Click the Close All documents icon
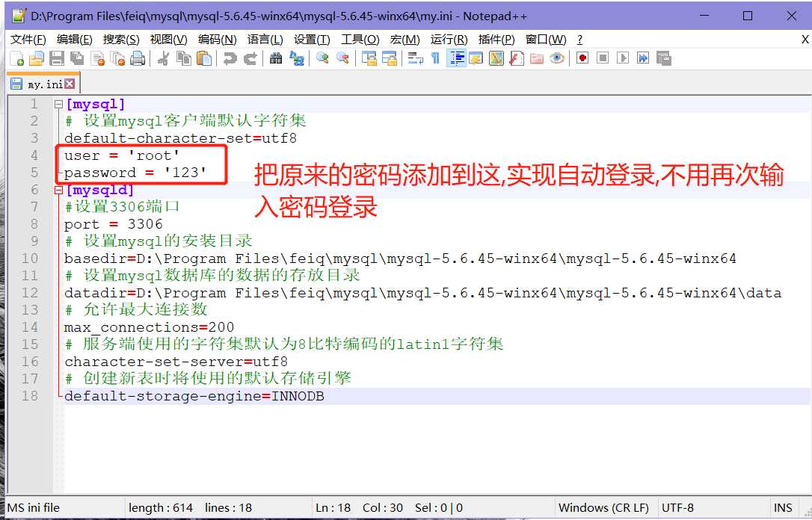Image resolution: width=812 pixels, height=520 pixels. click(x=118, y=58)
